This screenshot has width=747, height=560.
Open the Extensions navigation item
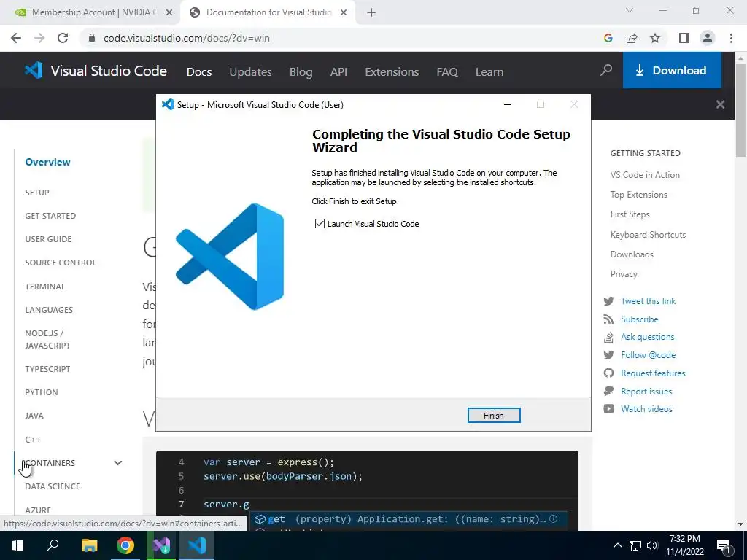392,72
